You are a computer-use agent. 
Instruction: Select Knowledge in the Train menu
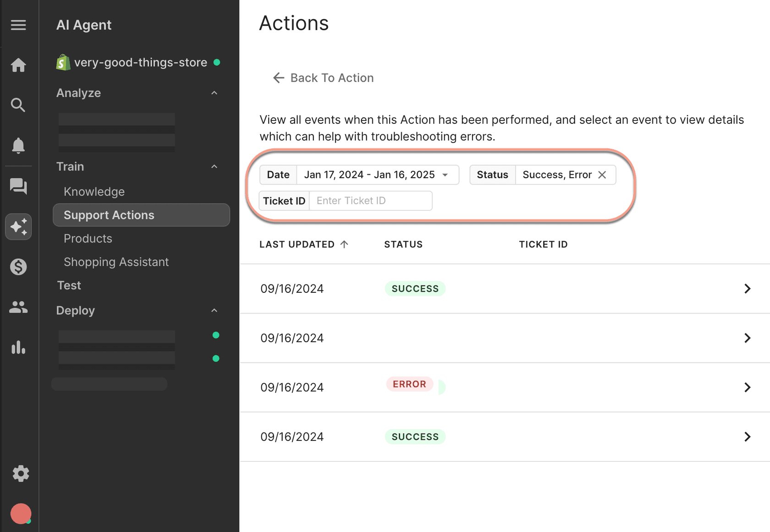[x=94, y=192]
